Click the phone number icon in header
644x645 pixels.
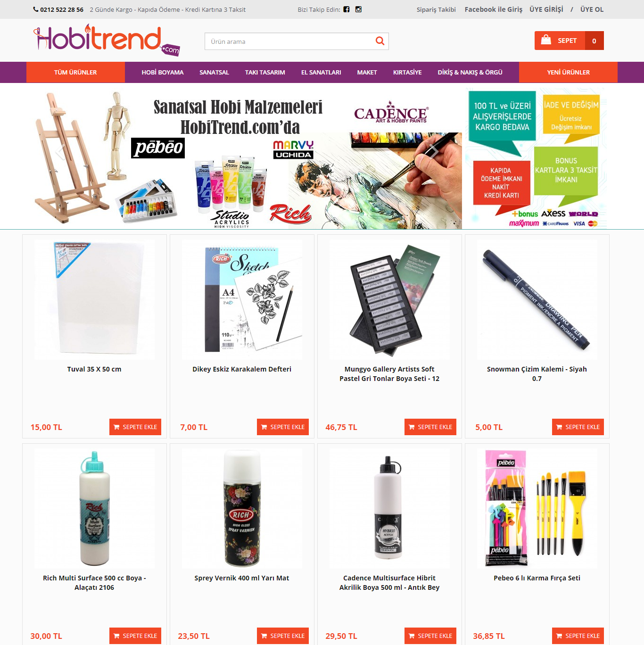36,9
